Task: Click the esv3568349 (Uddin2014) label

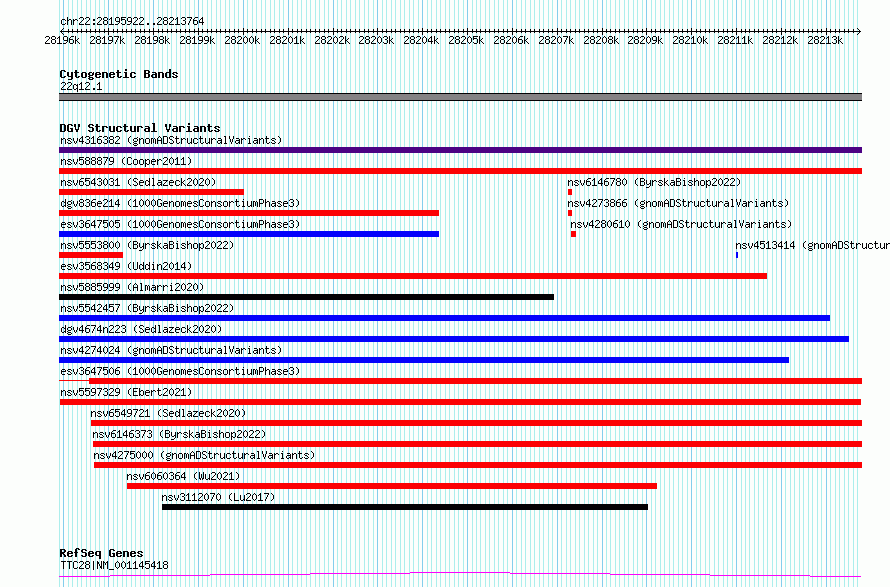Action: 126,266
